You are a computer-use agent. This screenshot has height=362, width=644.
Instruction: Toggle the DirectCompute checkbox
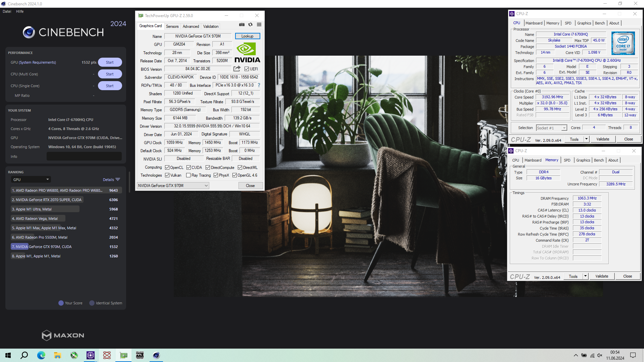pos(208,168)
